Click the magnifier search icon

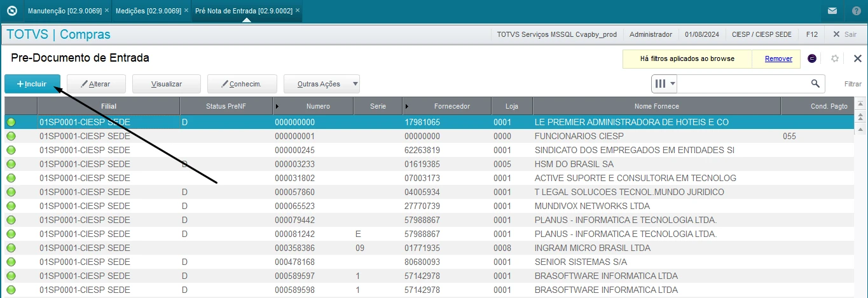point(815,83)
